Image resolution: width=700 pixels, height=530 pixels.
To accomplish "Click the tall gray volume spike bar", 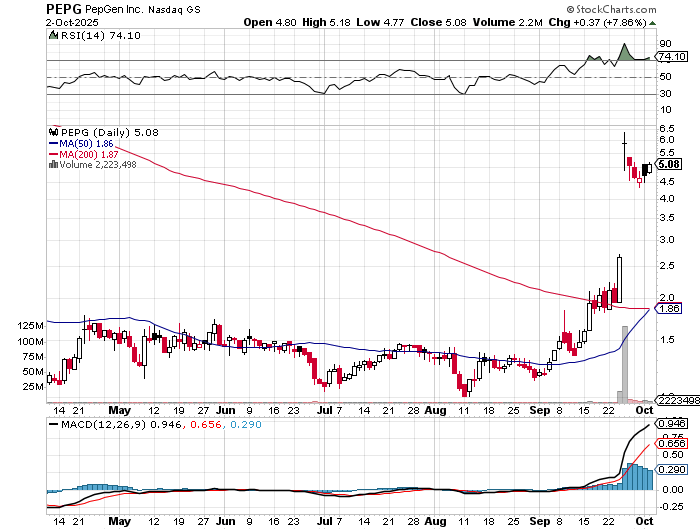I will (625, 364).
